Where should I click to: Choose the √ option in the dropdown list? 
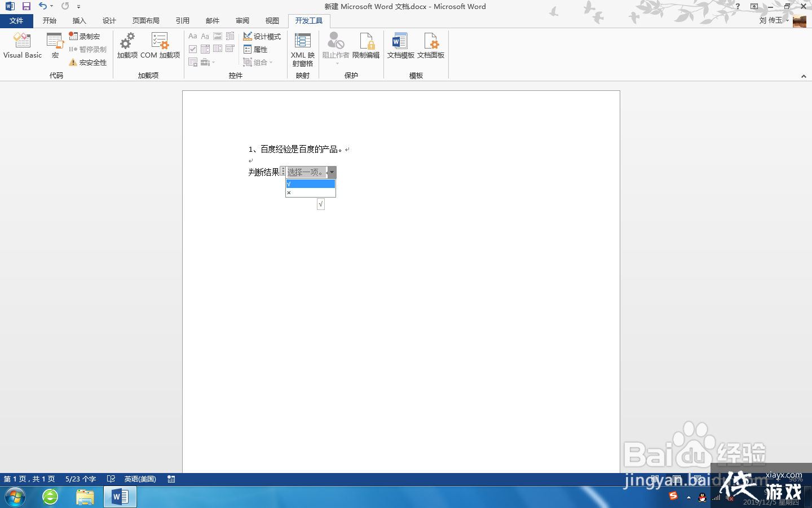pos(311,184)
